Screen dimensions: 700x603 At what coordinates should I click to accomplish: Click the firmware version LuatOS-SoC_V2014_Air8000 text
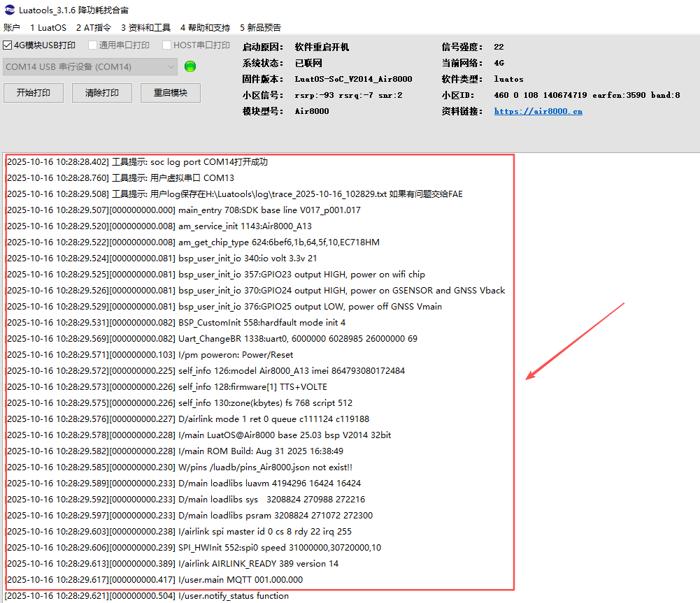click(353, 79)
